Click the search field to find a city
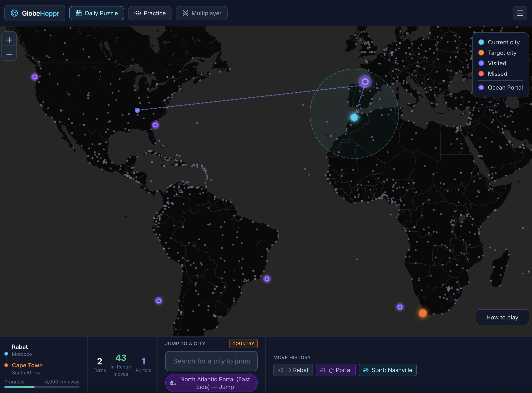Screen dimensions: 532x393 211,361
